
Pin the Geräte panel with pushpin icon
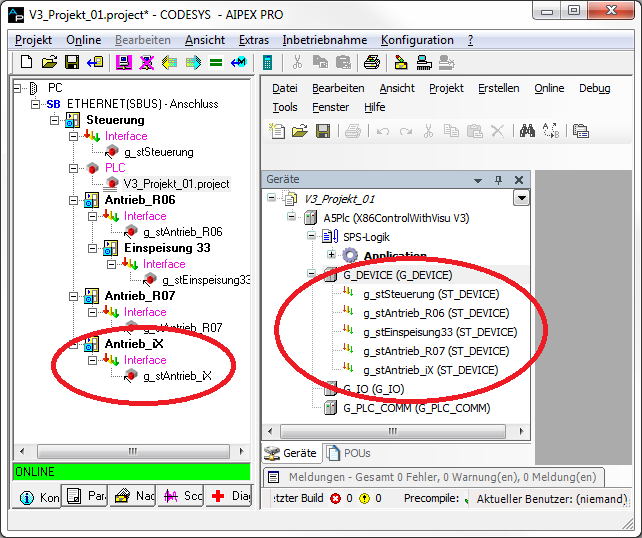tap(498, 180)
